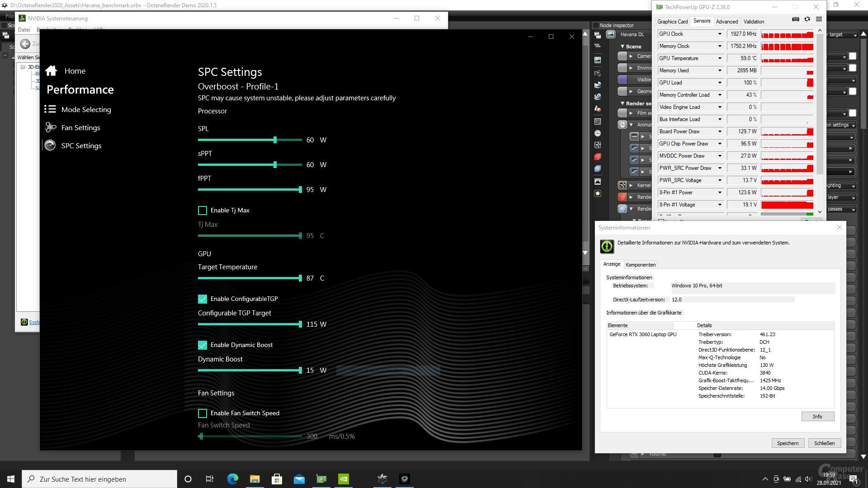868x488 pixels.
Task: Switch to Graphics Card tab
Action: coord(672,21)
